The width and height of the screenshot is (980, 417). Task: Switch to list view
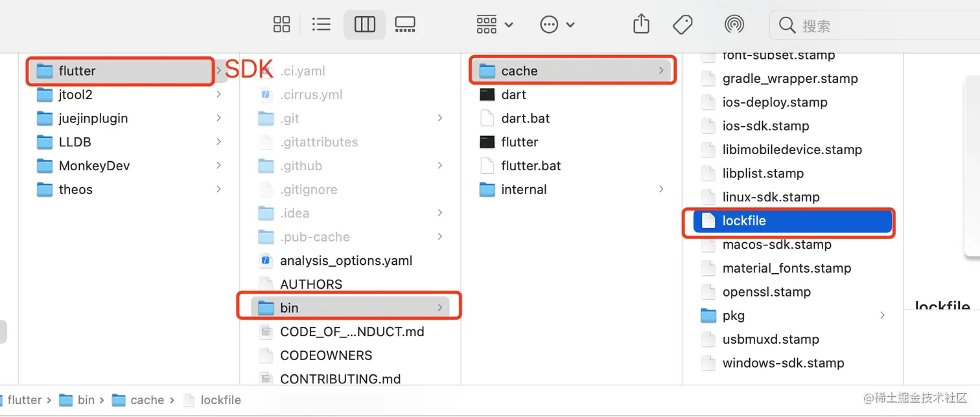pos(321,25)
